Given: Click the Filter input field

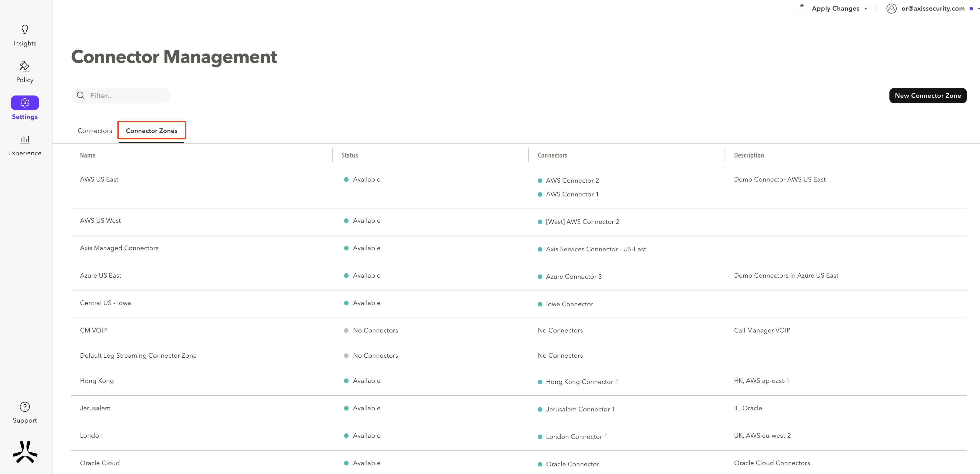Looking at the screenshot, I should pos(125,95).
